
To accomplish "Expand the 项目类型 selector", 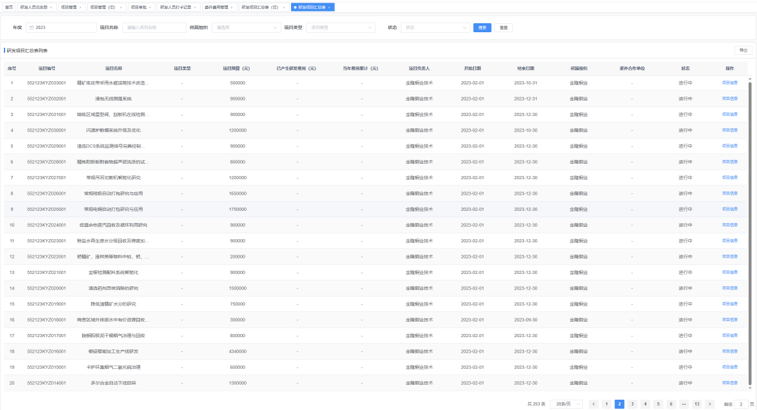I will pos(340,28).
